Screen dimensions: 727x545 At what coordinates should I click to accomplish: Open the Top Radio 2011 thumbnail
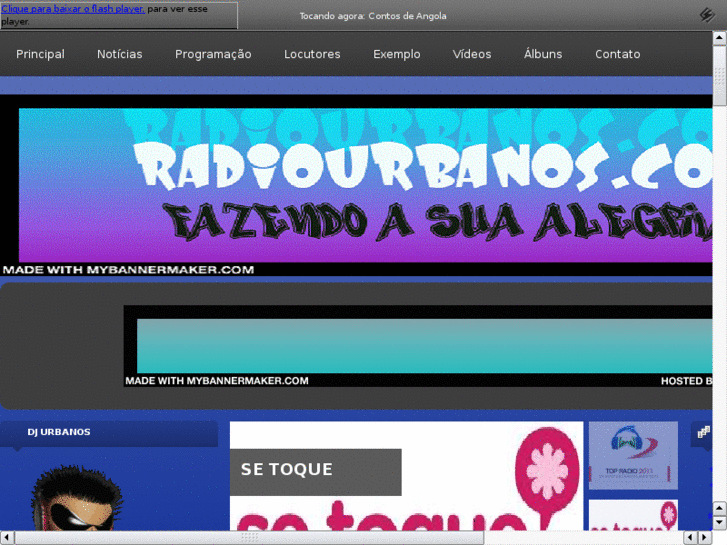pyautogui.click(x=633, y=455)
